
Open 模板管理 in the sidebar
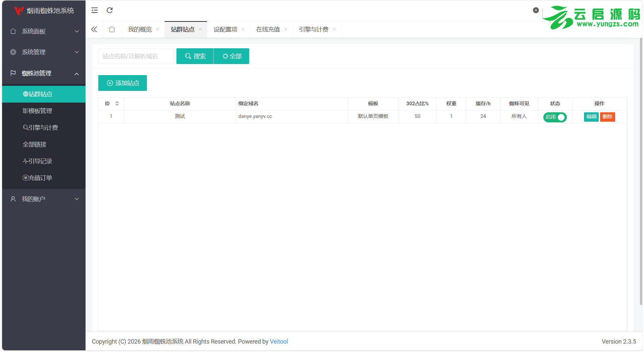(44, 111)
